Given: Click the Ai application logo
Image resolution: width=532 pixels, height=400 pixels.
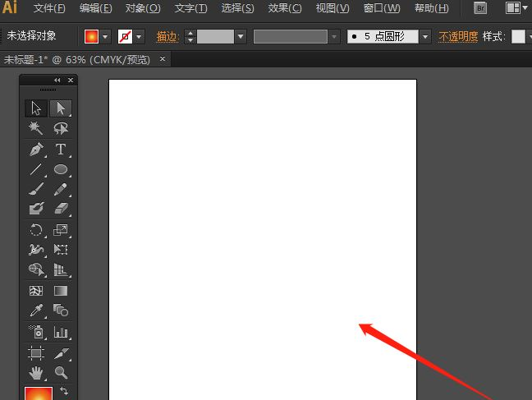Looking at the screenshot, I should pyautogui.click(x=10, y=7).
